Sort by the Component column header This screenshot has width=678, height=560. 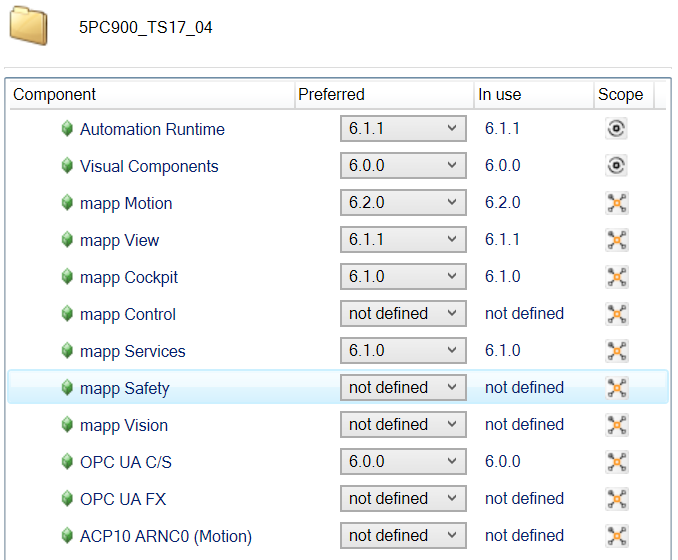coord(55,95)
